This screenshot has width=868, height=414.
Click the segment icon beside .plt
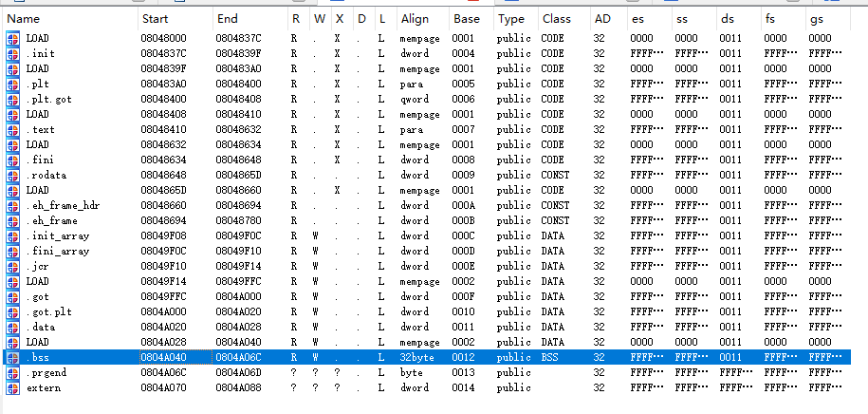12,84
